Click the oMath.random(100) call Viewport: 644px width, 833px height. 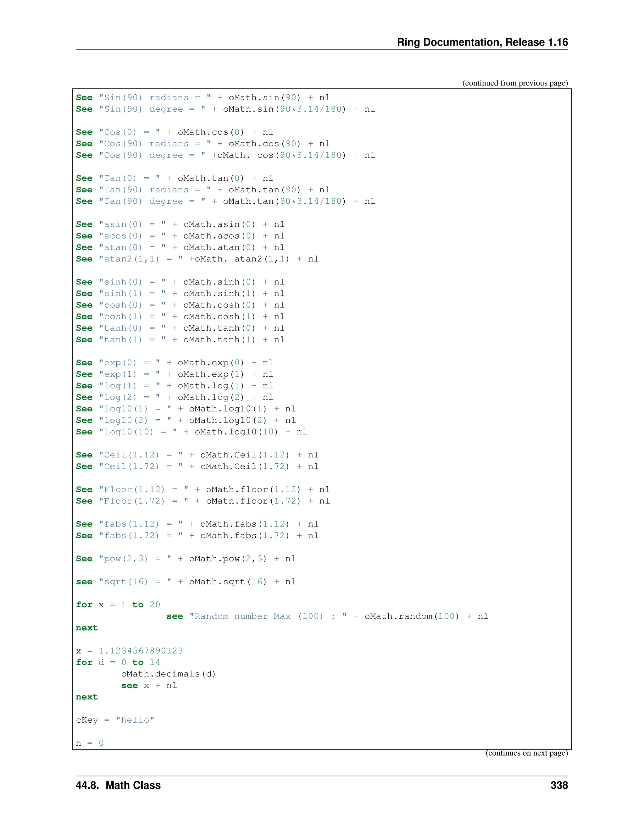[412, 617]
